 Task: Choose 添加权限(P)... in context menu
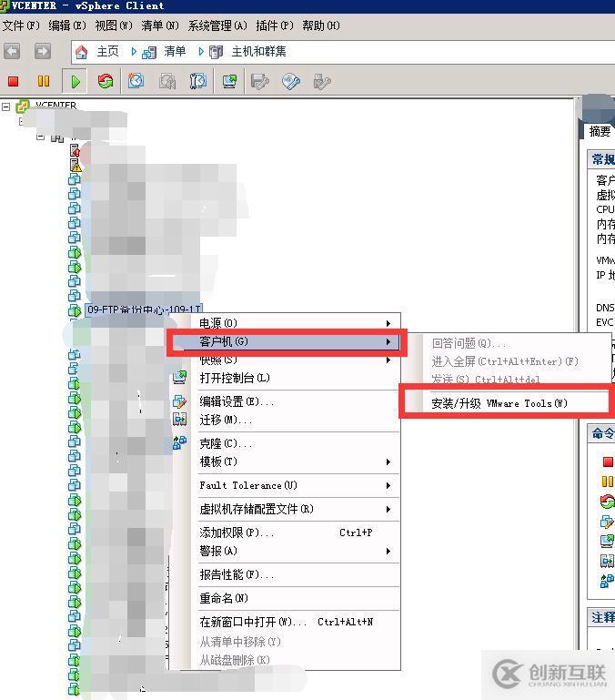pyautogui.click(x=285, y=533)
